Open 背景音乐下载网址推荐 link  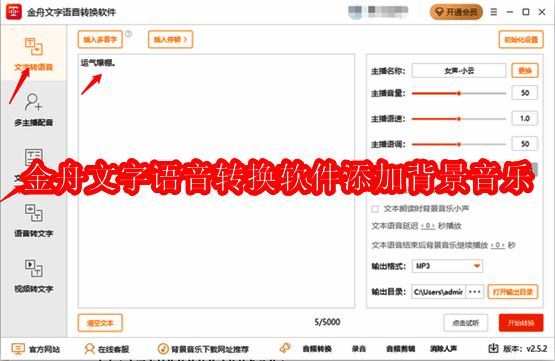pos(203,349)
